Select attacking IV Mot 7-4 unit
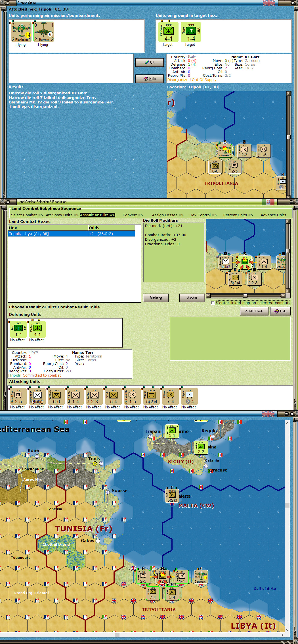This screenshot has width=298, height=644. [x=171, y=396]
